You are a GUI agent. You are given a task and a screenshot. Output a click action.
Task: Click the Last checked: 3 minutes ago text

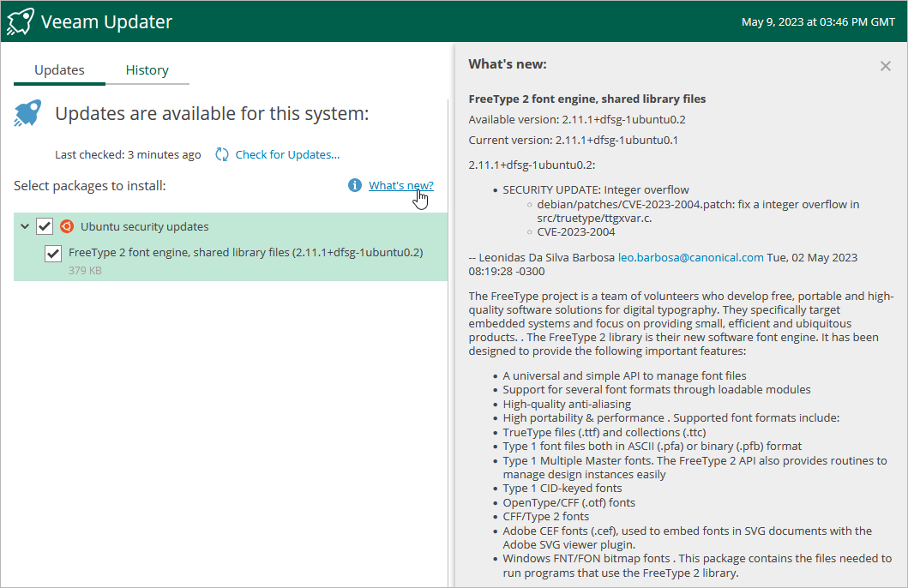pos(128,154)
